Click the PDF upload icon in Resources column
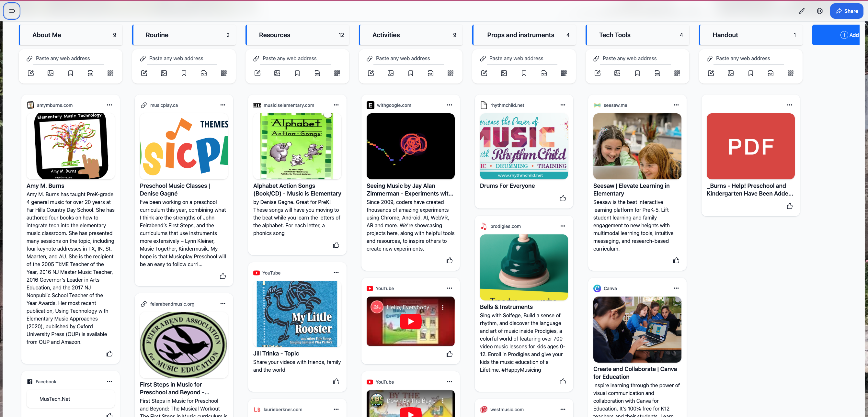The height and width of the screenshot is (417, 868). pos(317,73)
